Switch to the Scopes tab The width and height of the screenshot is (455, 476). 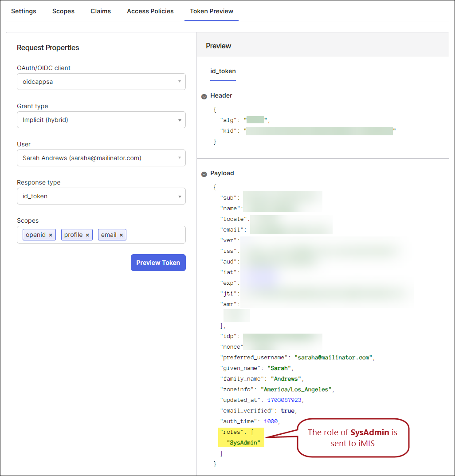tap(63, 11)
